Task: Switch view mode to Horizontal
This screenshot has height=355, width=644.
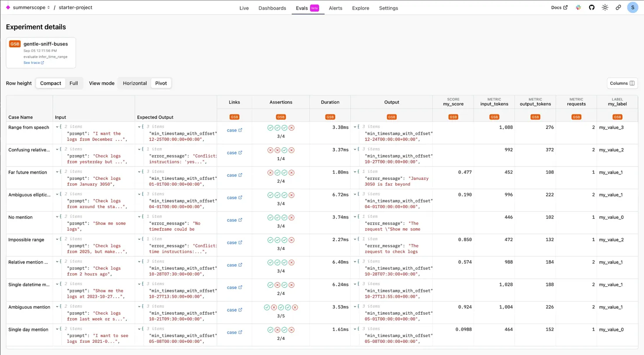Action: point(135,83)
